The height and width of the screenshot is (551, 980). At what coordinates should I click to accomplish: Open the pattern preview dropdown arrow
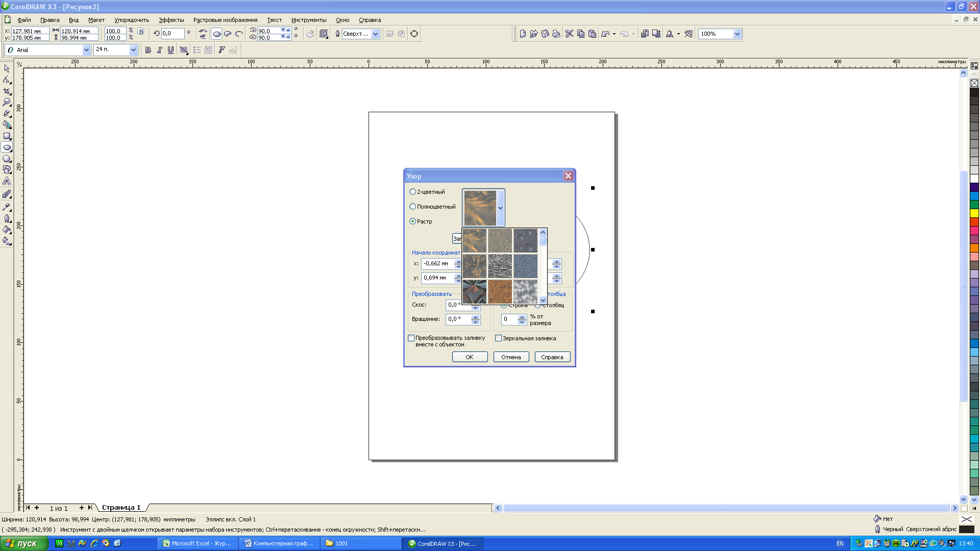(500, 208)
